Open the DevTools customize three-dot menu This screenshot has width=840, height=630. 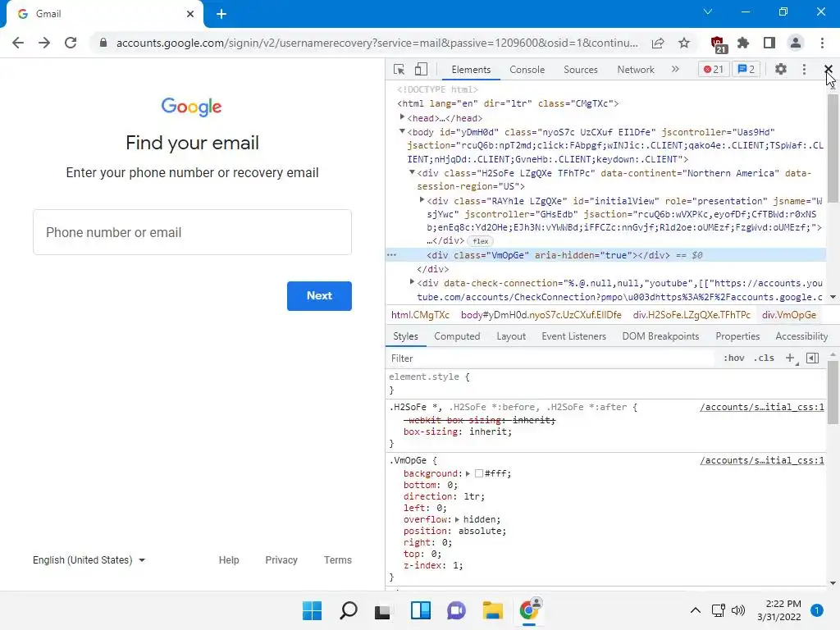pos(804,69)
